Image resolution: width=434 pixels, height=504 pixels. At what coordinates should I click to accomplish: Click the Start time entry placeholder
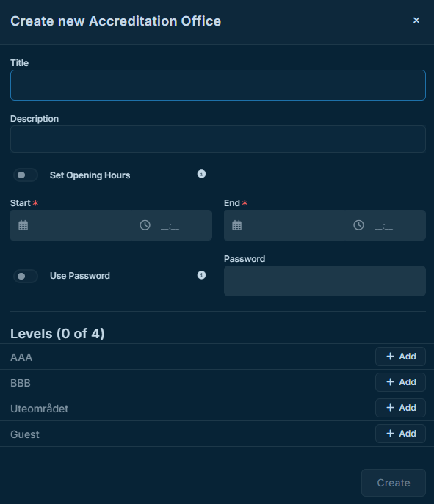(170, 227)
